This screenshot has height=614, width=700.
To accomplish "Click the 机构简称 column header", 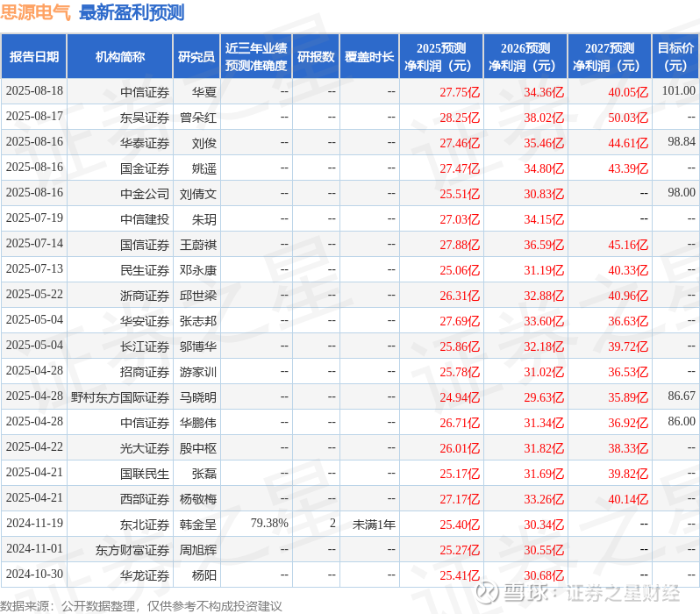I will coord(119,56).
